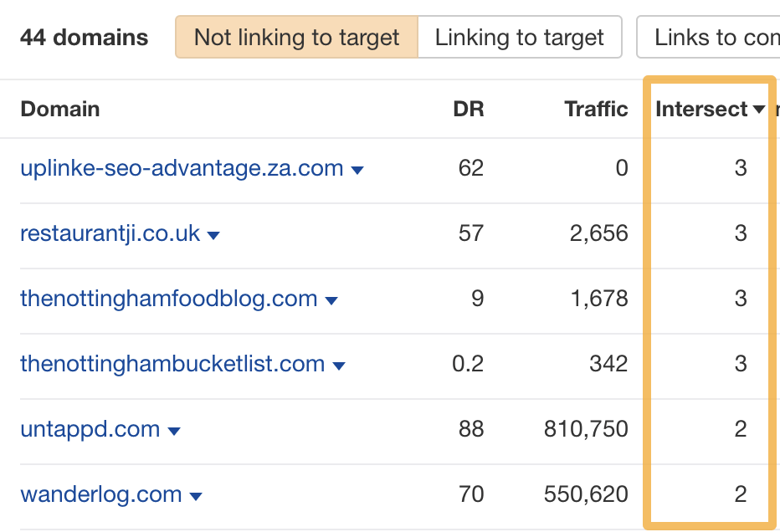
Task: Switch to the Linking to target filter
Action: tap(519, 37)
